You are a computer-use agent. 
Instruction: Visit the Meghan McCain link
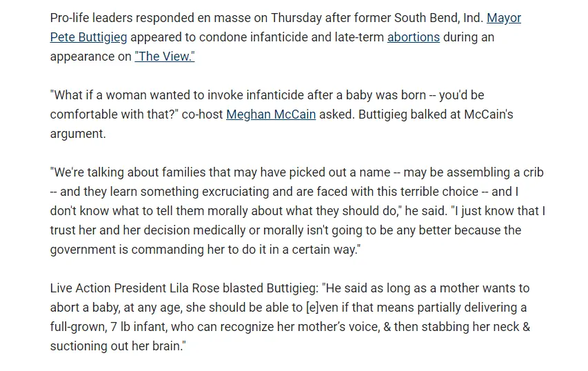(271, 114)
